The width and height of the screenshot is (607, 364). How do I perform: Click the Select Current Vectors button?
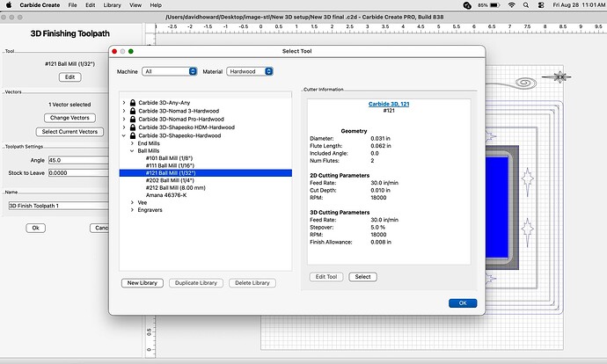pyautogui.click(x=69, y=132)
